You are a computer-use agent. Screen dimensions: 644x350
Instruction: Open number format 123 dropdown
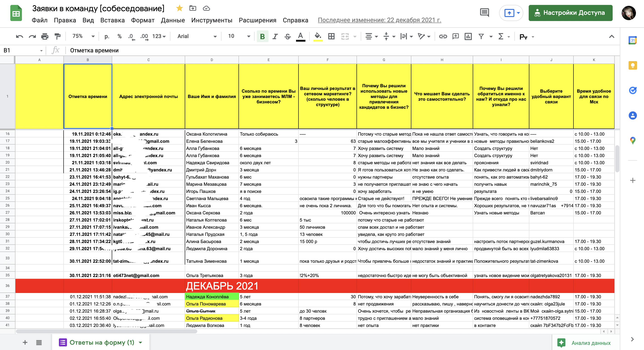pyautogui.click(x=159, y=36)
